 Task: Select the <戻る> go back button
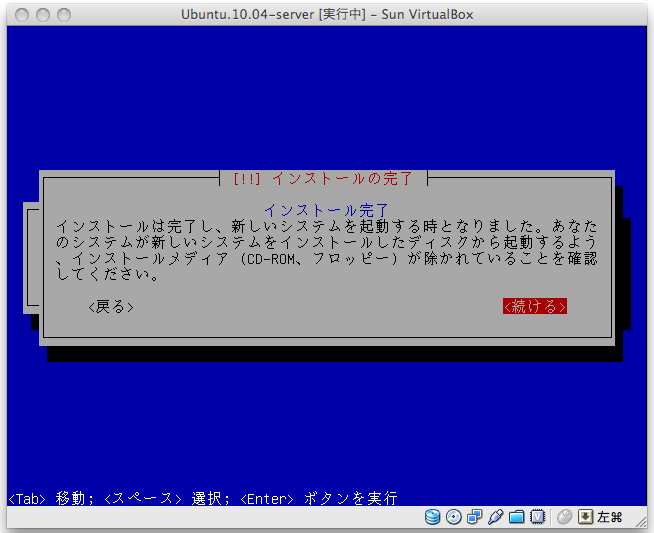(111, 307)
